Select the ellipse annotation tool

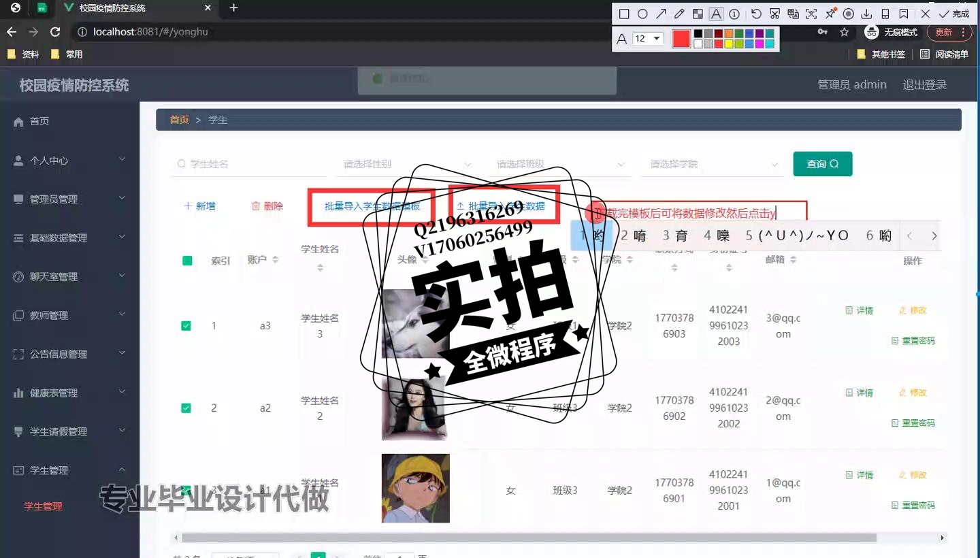pyautogui.click(x=642, y=14)
